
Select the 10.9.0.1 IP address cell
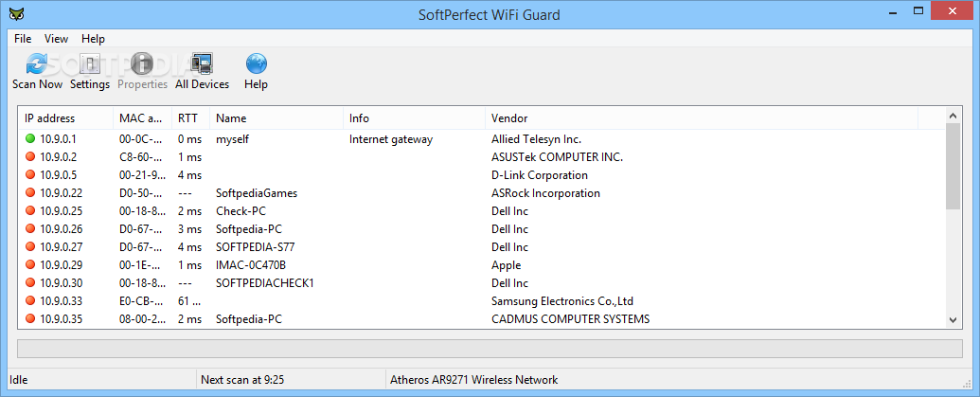pyautogui.click(x=58, y=138)
